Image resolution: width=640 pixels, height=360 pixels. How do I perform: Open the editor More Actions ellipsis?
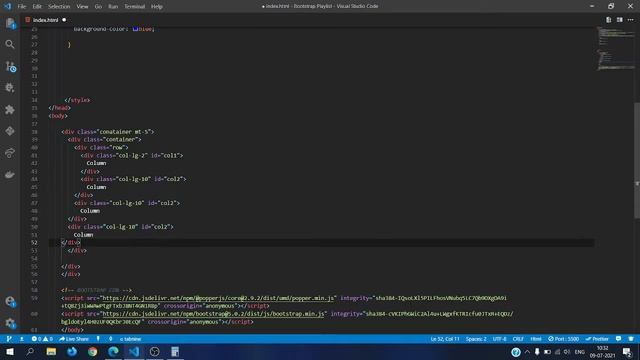pyautogui.click(x=631, y=20)
